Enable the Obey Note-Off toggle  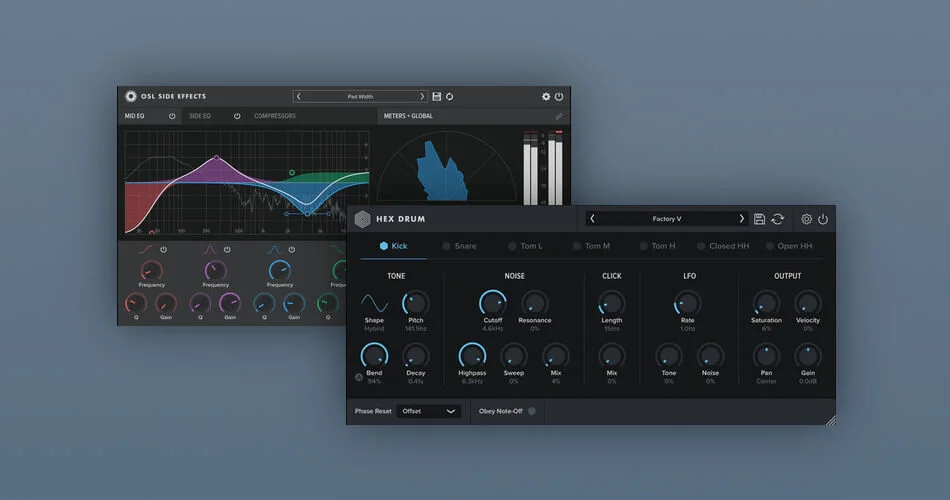[532, 411]
